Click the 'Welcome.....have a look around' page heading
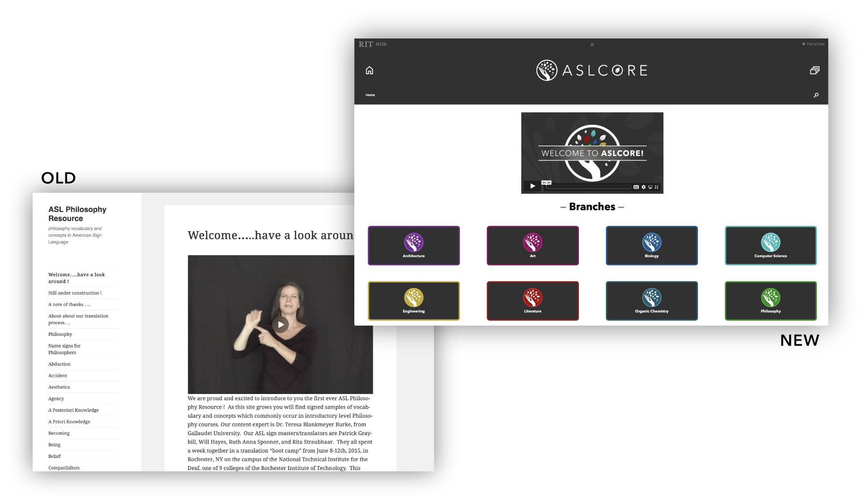867x504 pixels. click(271, 235)
